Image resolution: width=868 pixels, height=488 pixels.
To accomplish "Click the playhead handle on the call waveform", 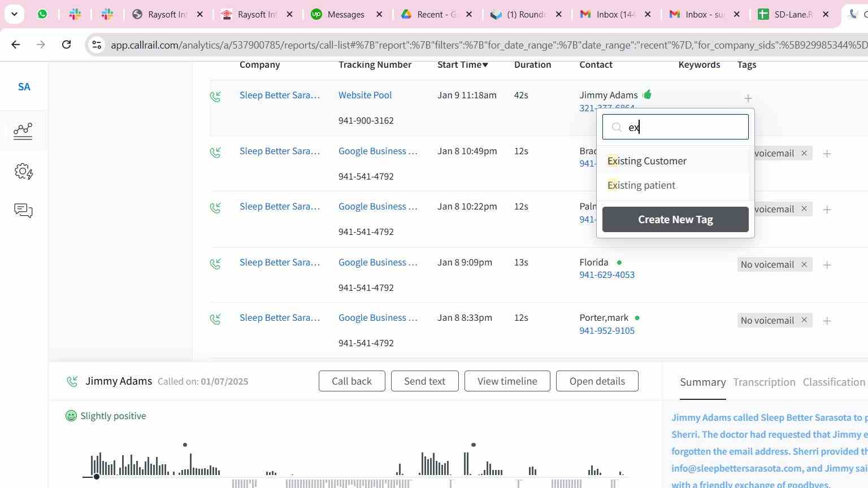I will [x=97, y=477].
